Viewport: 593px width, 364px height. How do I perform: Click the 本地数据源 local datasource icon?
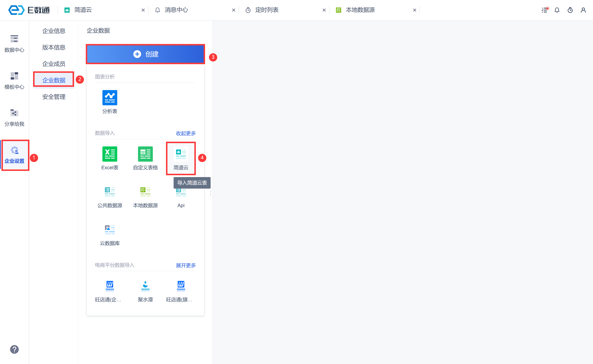click(x=145, y=192)
